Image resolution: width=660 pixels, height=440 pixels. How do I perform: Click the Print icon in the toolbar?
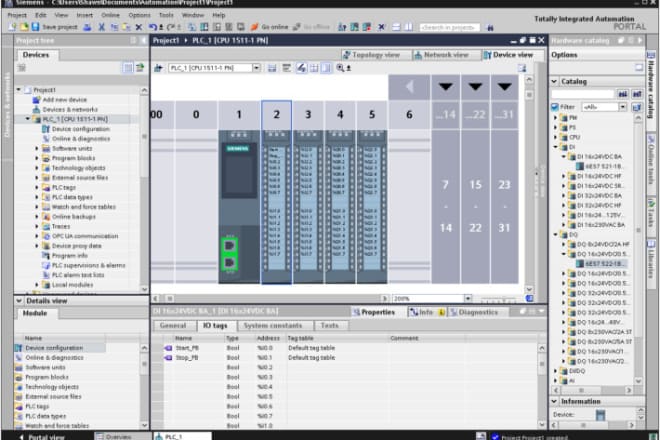(x=87, y=27)
